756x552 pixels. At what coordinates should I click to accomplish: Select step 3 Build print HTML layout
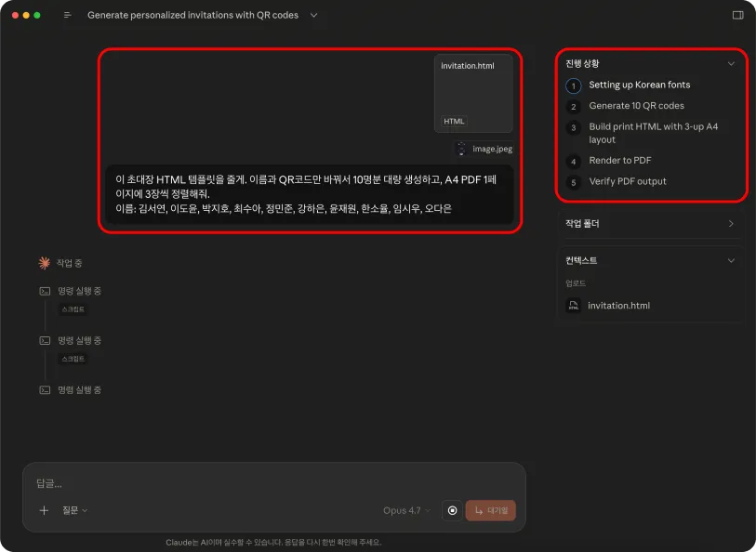tap(654, 133)
